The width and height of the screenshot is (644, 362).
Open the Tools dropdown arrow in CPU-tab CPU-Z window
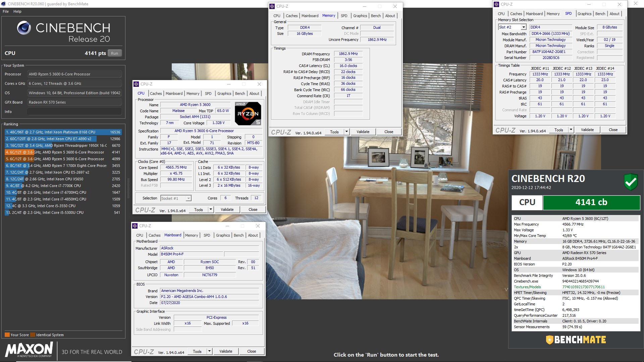click(x=211, y=209)
